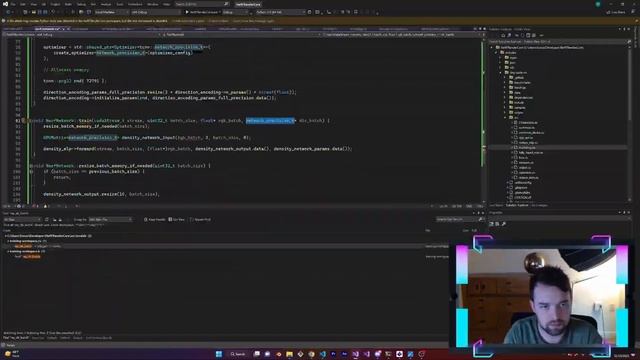This screenshot has height=360, width=640.
Task: Click the Properties panel wrench icon
Action: [504, 224]
